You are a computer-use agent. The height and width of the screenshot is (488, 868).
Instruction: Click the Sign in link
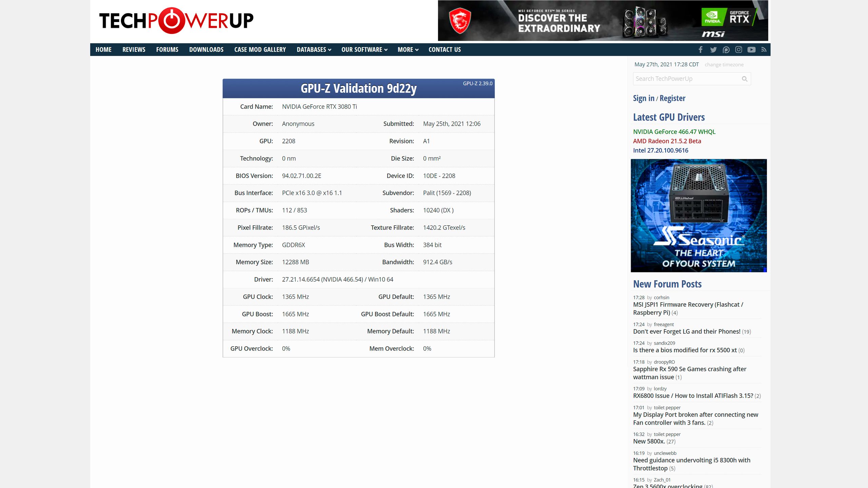click(644, 98)
